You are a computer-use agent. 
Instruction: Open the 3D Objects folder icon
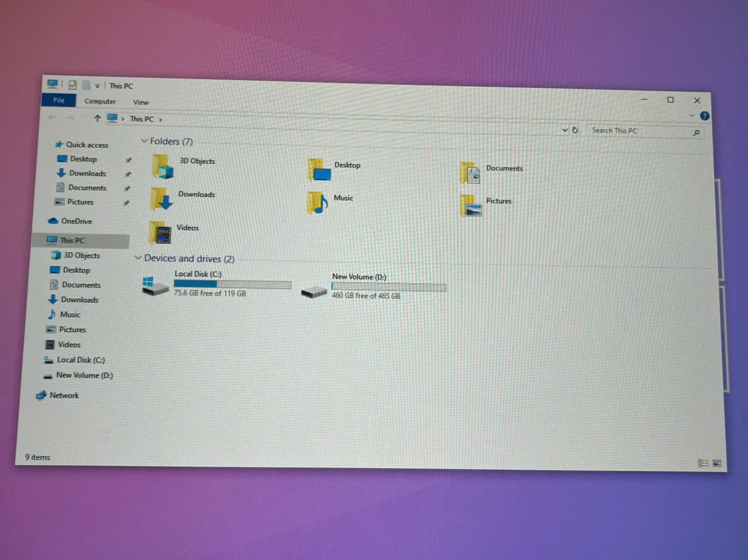(x=162, y=167)
